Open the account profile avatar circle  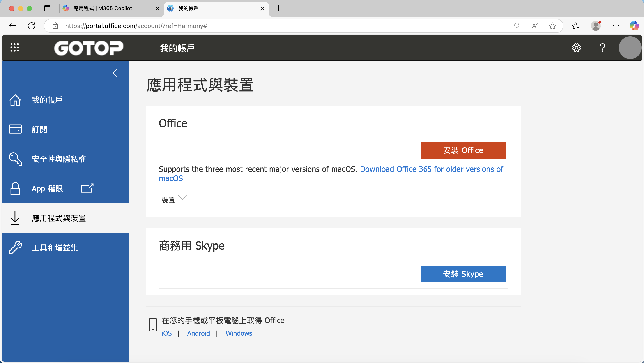point(630,48)
